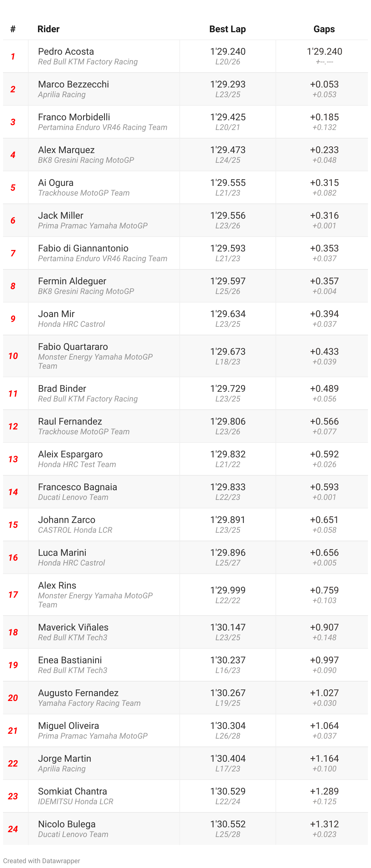Click the Gaps column header
371x868 pixels.
tap(324, 29)
